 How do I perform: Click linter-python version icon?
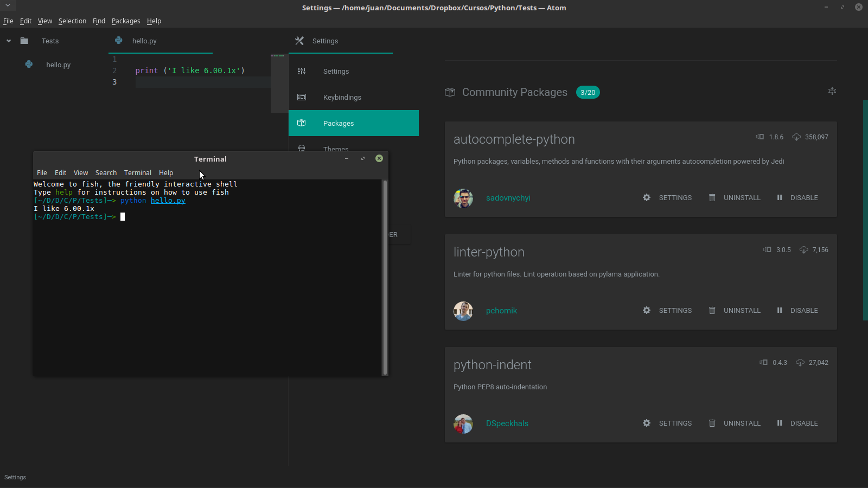pos(767,250)
